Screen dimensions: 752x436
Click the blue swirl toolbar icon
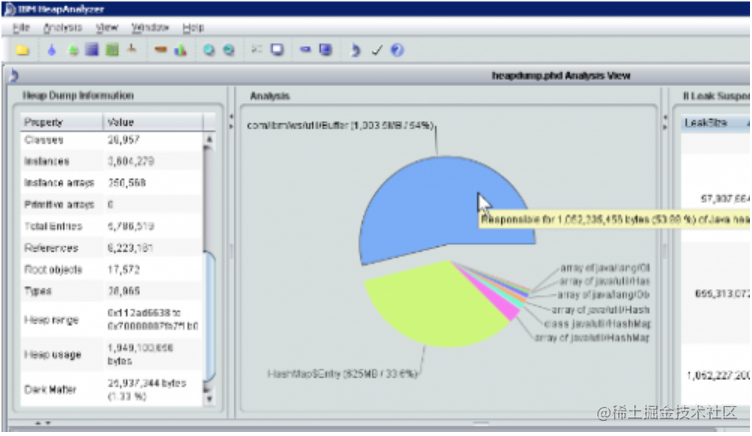355,50
